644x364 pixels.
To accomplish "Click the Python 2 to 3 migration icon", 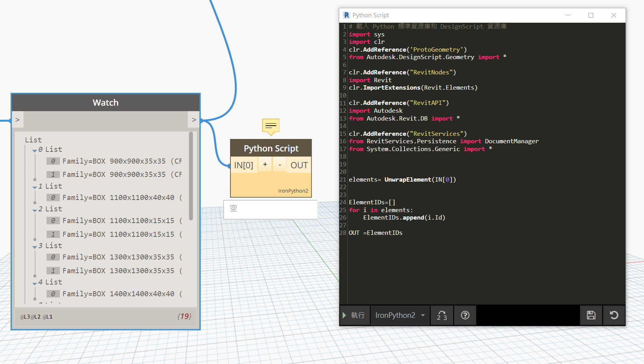I will tap(442, 315).
